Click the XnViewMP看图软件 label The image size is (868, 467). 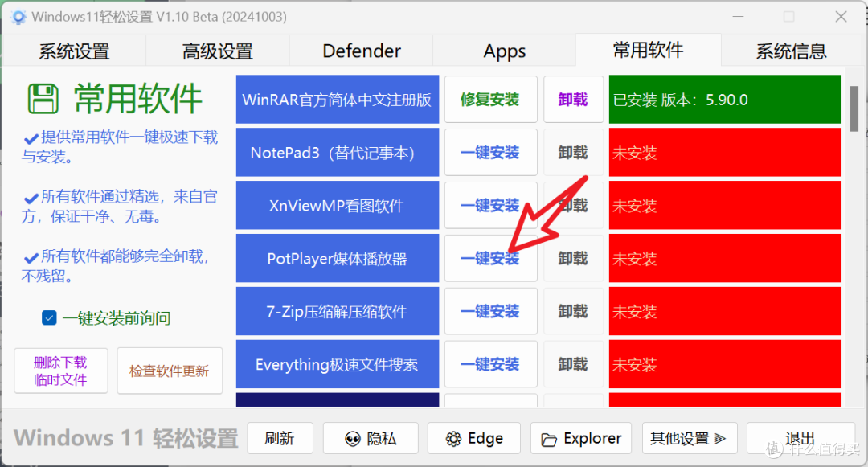click(x=337, y=205)
